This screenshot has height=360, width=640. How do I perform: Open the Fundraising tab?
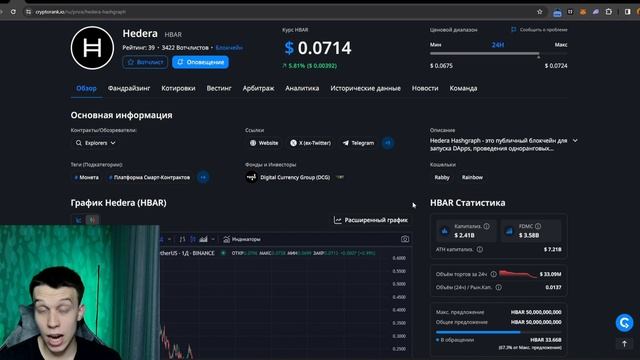[x=129, y=88]
